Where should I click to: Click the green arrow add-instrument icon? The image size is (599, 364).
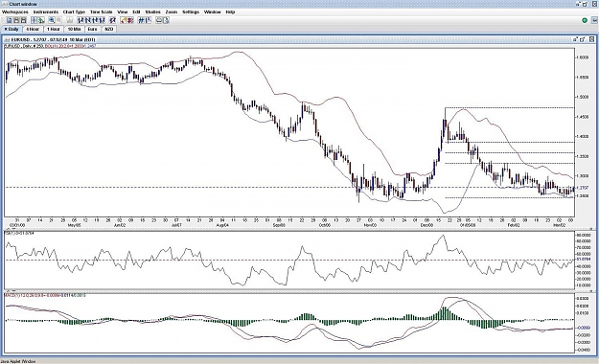pos(41,21)
